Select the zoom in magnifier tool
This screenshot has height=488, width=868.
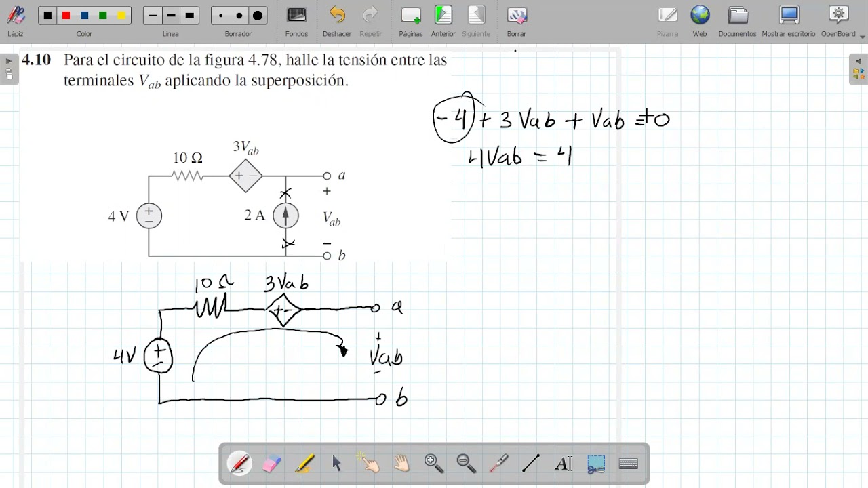click(434, 464)
